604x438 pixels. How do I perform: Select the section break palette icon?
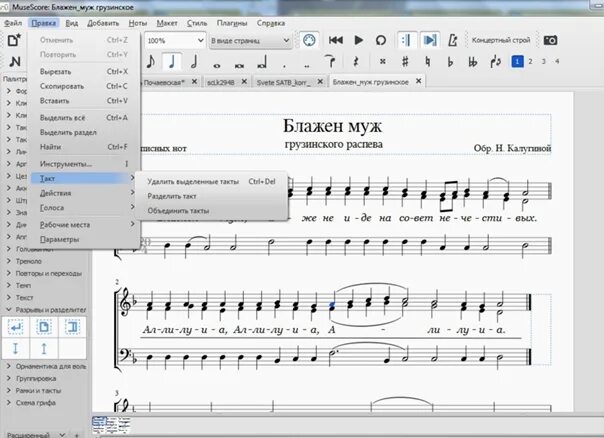[x=72, y=327]
